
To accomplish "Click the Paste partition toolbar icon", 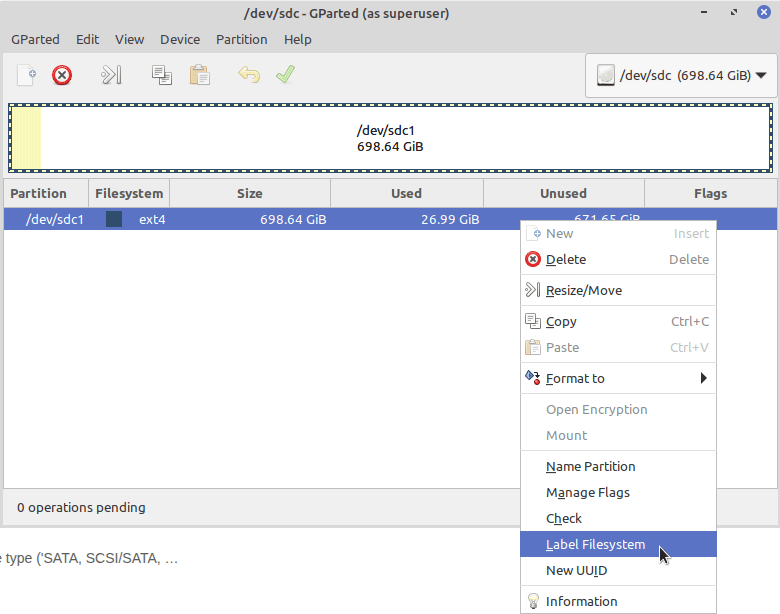I will coord(200,75).
